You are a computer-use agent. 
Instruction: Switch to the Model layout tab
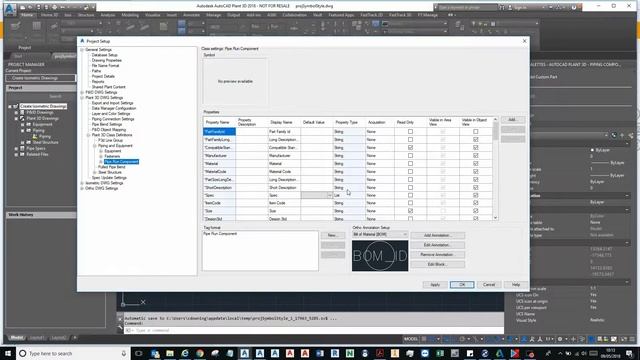tap(17, 338)
